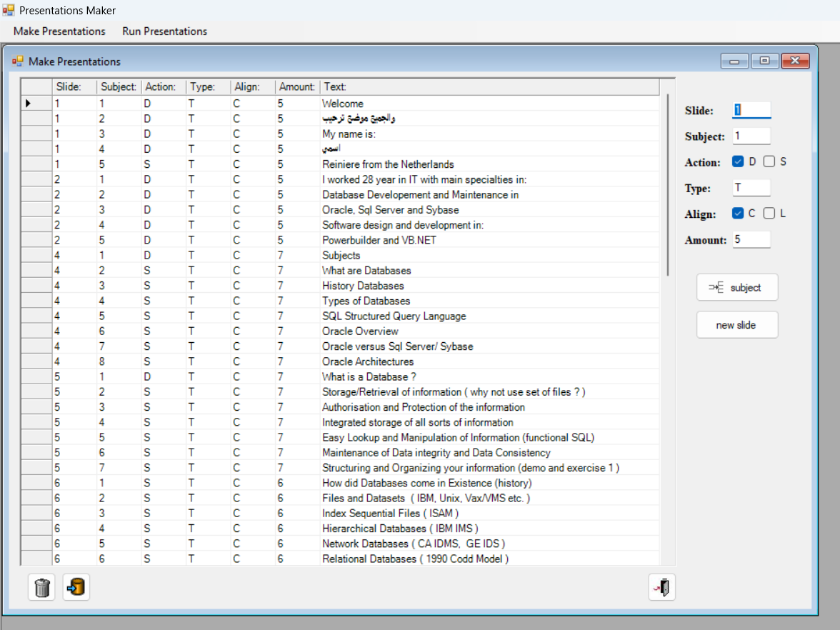The height and width of the screenshot is (630, 840).
Task: Toggle the Align L checkbox
Action: [769, 213]
